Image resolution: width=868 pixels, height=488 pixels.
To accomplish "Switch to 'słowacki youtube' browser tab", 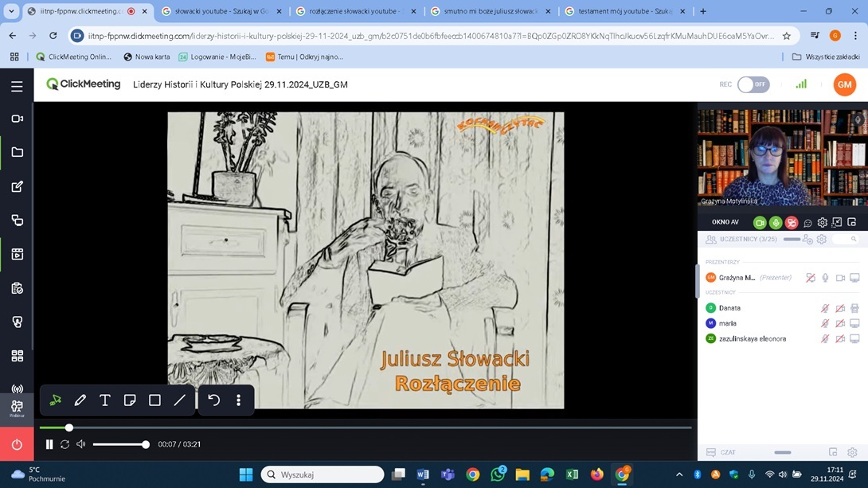I will (x=222, y=11).
